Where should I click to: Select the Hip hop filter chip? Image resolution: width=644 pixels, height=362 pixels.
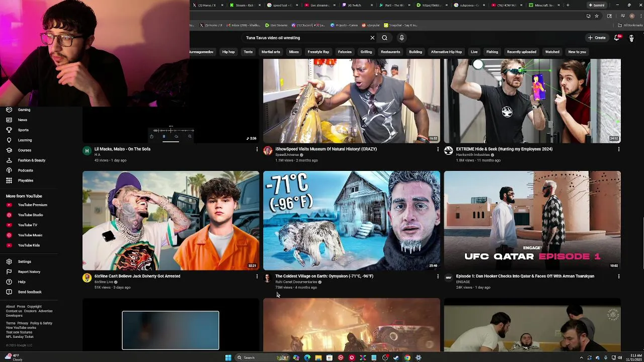[228, 52]
